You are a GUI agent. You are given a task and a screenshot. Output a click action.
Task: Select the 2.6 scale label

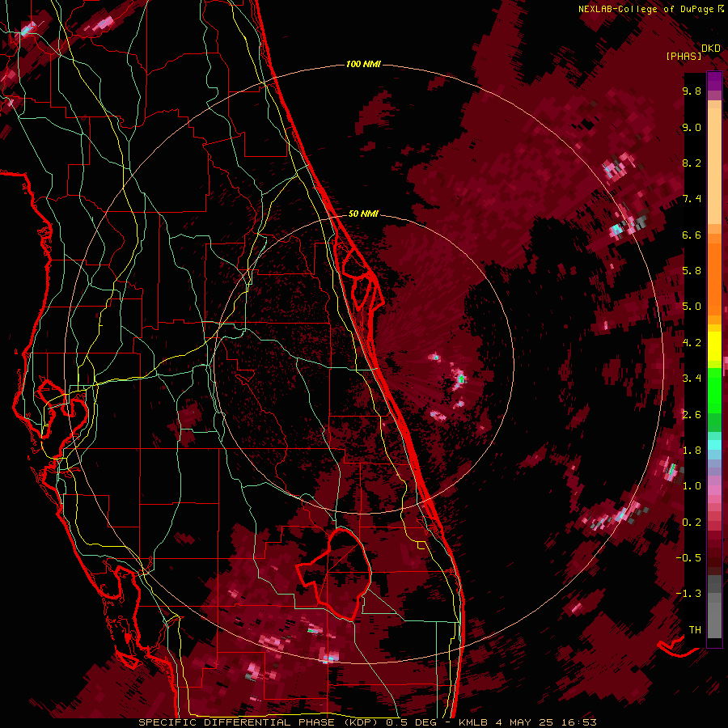[x=692, y=415]
